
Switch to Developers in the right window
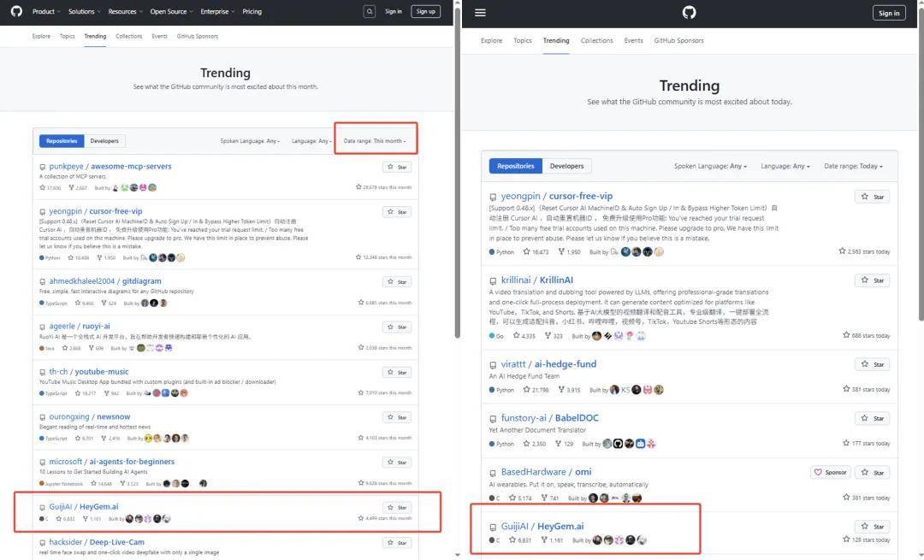pyautogui.click(x=567, y=166)
